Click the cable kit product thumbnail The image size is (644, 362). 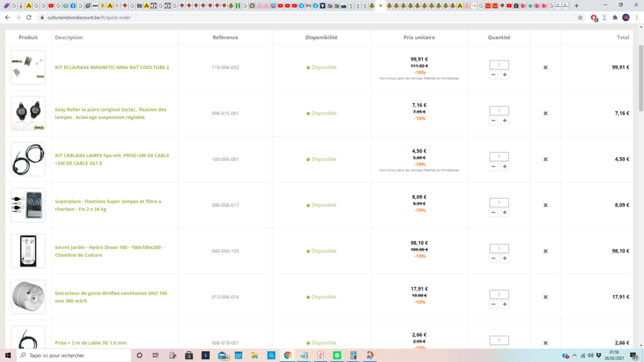(28, 160)
